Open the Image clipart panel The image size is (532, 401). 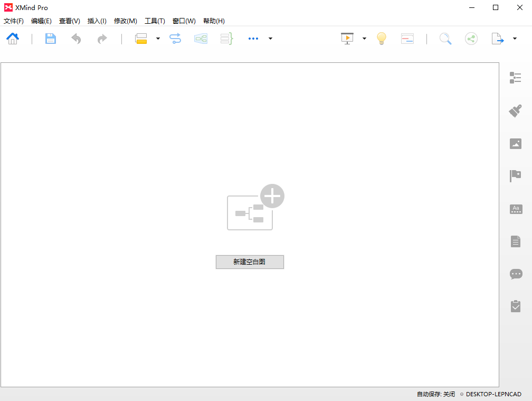click(x=515, y=144)
